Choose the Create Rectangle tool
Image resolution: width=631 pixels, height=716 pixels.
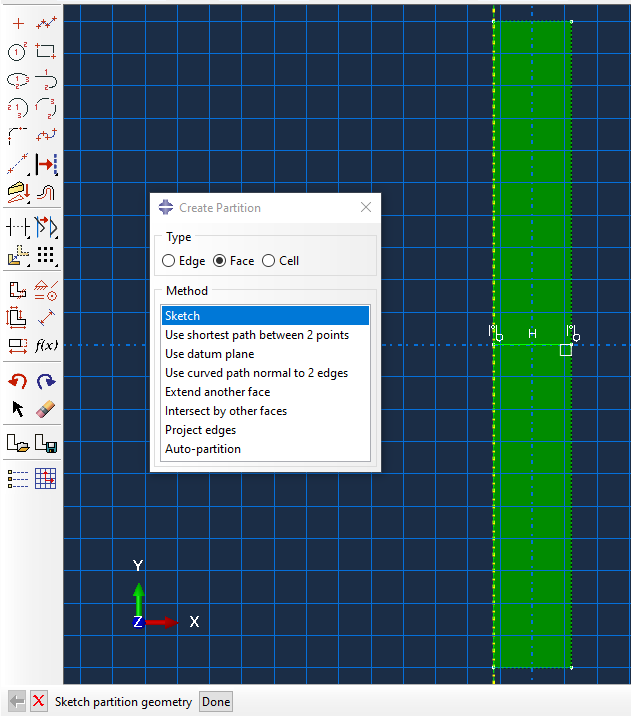click(46, 52)
